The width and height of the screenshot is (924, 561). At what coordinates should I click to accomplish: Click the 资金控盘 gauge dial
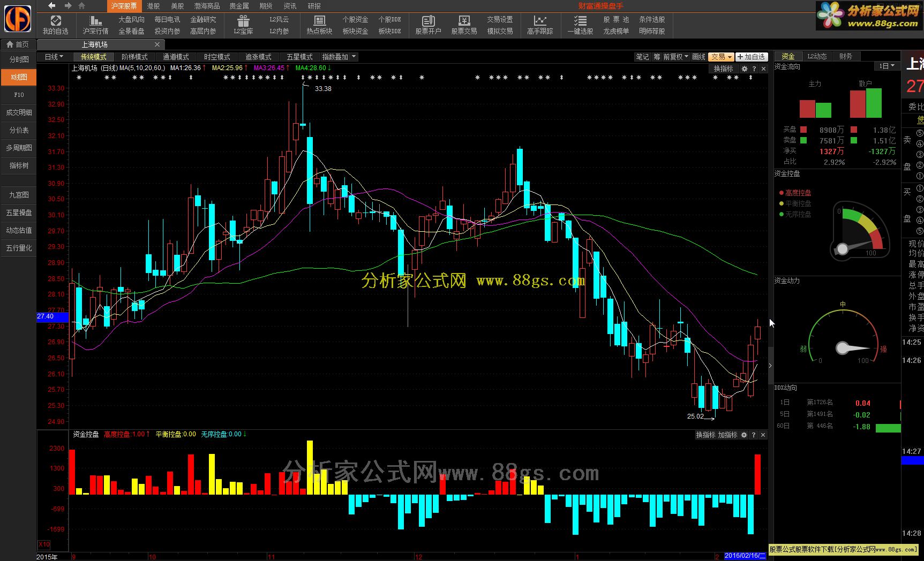860,231
